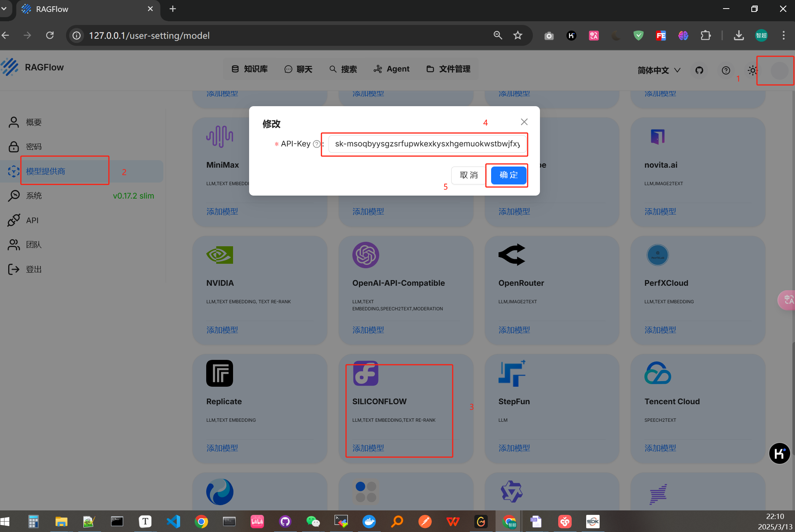Close the 修改 dialog with X

click(x=524, y=122)
